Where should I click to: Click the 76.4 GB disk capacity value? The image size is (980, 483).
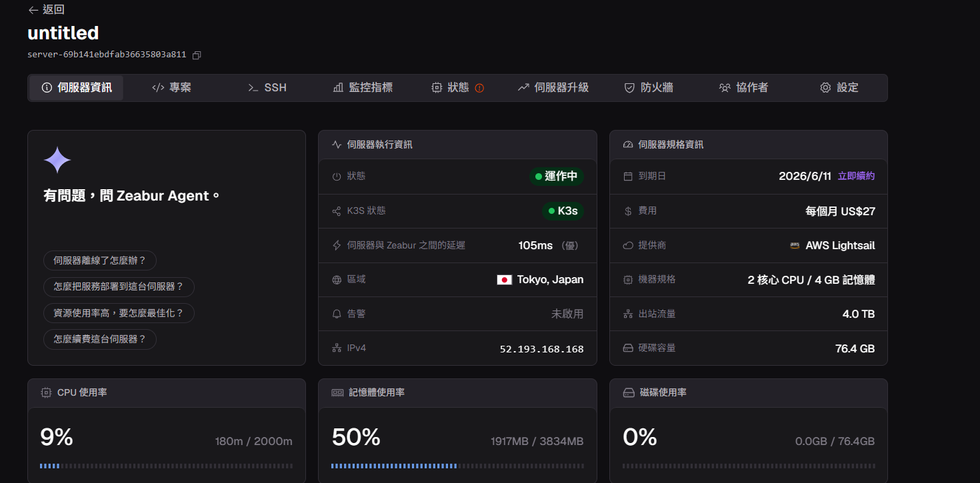855,348
